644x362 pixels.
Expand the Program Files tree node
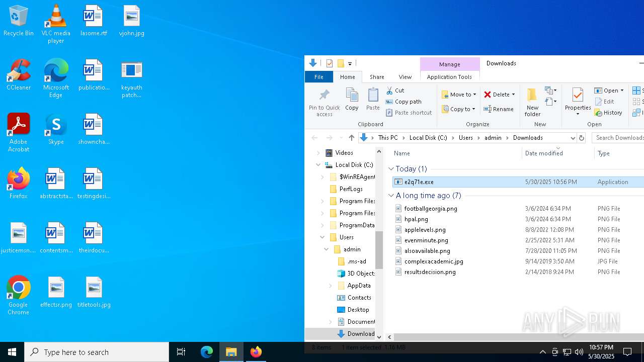pos(323,201)
